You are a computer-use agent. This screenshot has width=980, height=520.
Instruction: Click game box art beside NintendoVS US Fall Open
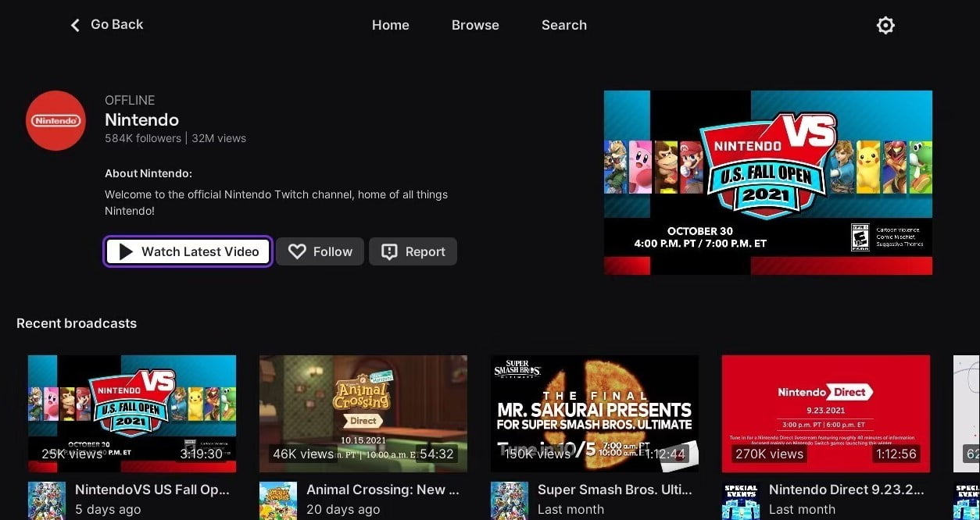47,500
